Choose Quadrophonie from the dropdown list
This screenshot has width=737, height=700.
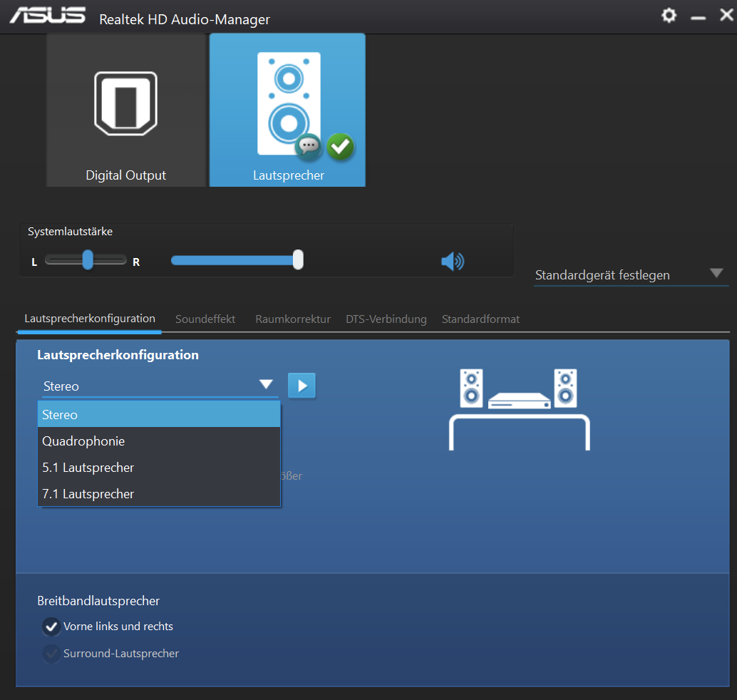[x=159, y=441]
